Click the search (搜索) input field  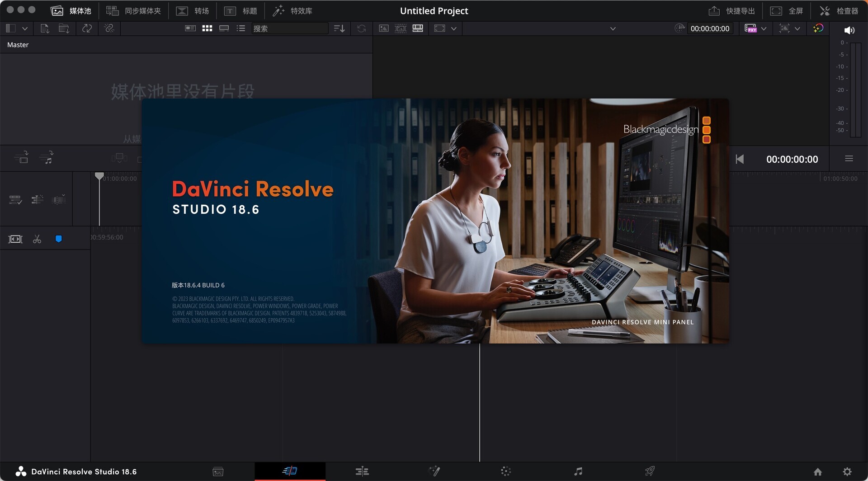[290, 28]
